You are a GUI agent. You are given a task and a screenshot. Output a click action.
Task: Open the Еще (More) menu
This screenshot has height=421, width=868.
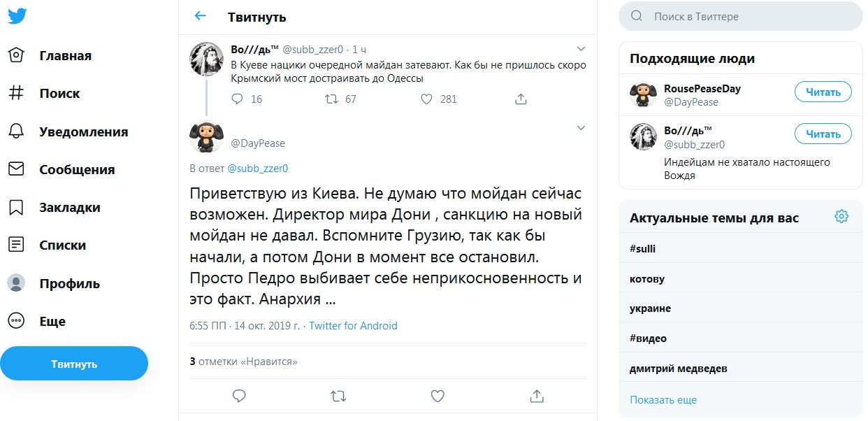click(x=36, y=322)
